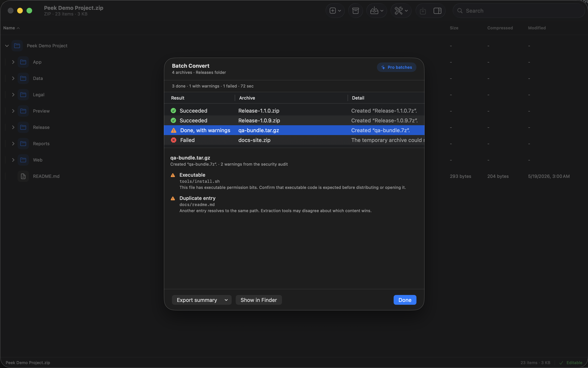
Task: Select the Release-1.0.9.zip archive name
Action: click(x=259, y=120)
